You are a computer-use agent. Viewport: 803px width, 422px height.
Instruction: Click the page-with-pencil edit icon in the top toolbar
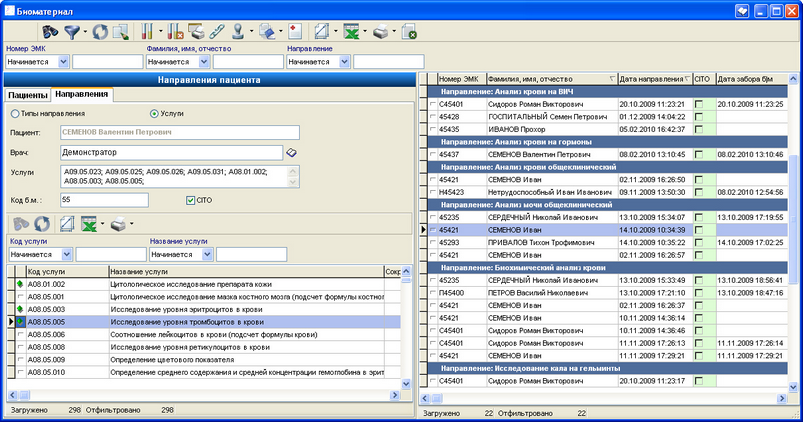pos(121,32)
